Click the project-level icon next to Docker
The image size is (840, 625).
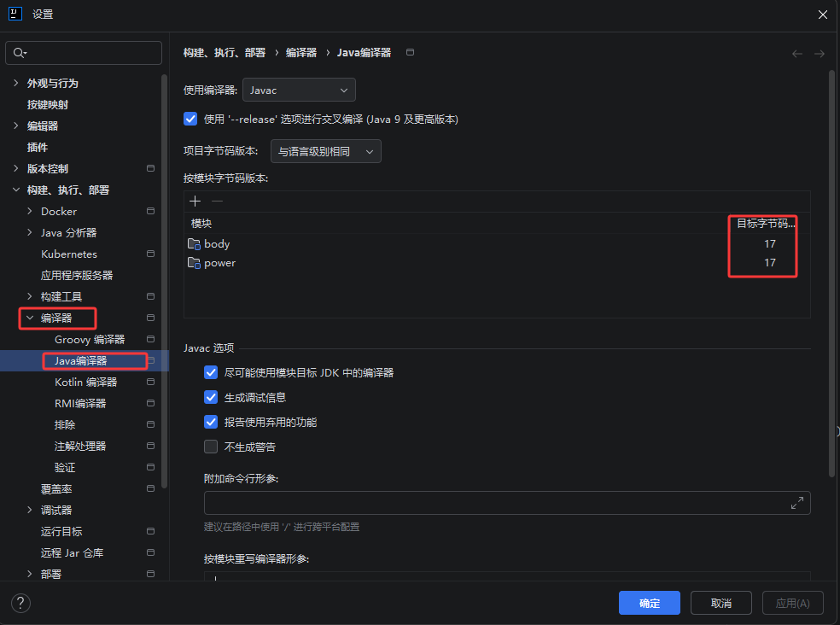point(150,211)
